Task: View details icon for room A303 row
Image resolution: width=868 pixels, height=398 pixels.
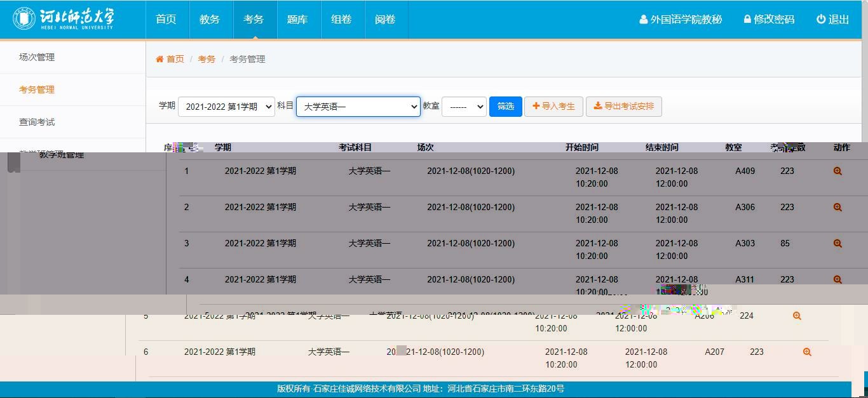Action: pyautogui.click(x=837, y=243)
